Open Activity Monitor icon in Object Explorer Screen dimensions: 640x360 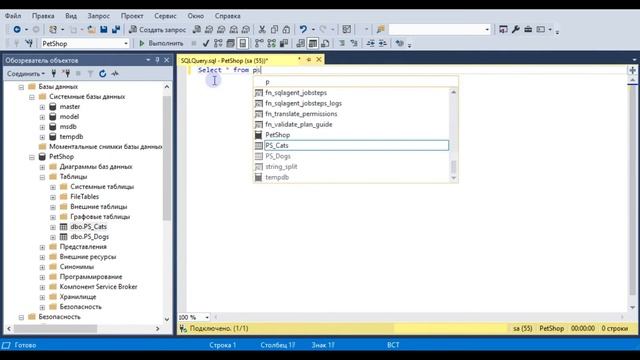pos(115,73)
